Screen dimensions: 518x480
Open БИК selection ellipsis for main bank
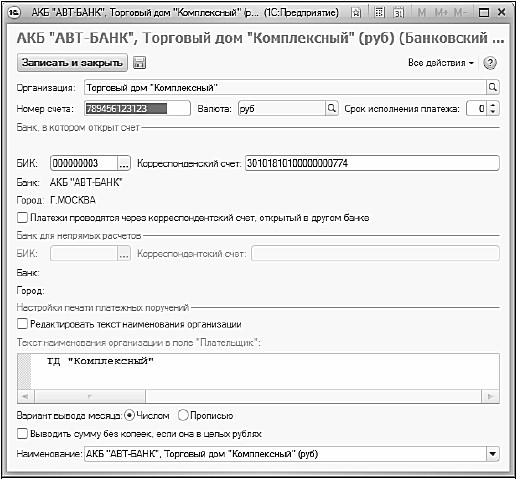tap(124, 163)
